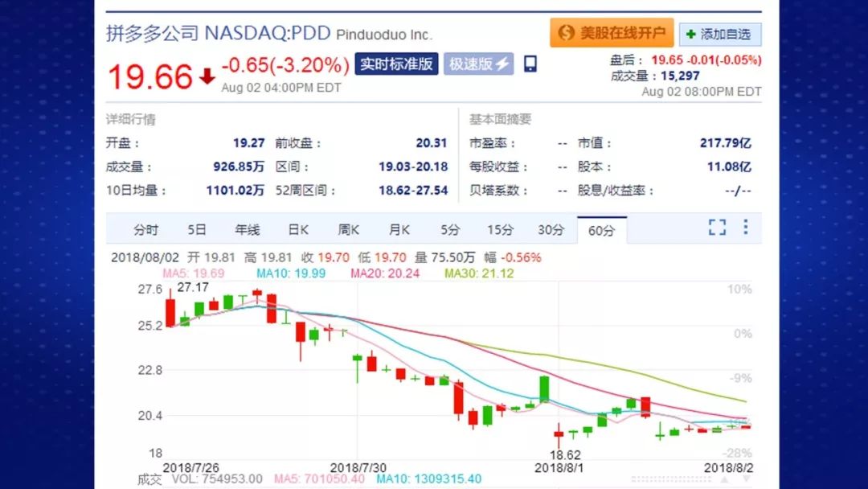
Task: Open the 5日 chart view
Action: tap(194, 229)
